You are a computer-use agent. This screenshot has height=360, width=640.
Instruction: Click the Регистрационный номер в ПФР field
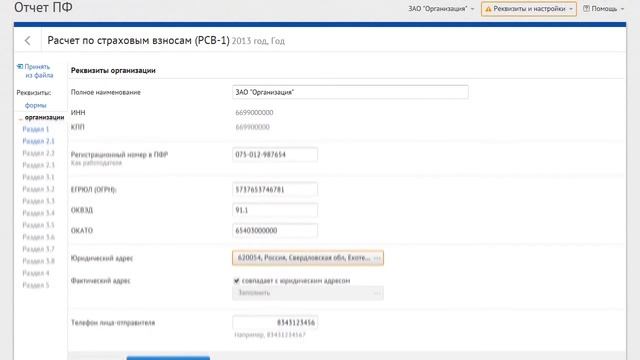tap(275, 155)
